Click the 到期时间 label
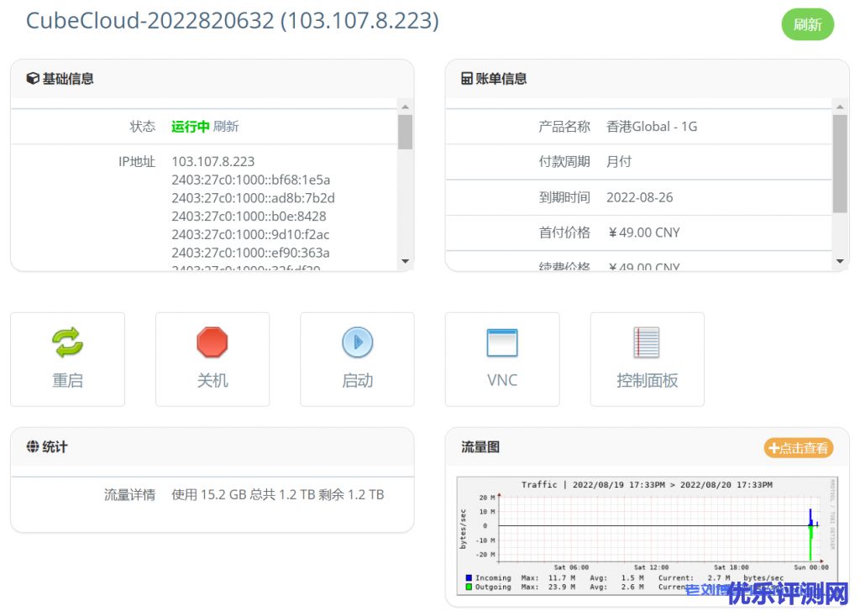Screen dimensions: 860x616 click(x=564, y=197)
